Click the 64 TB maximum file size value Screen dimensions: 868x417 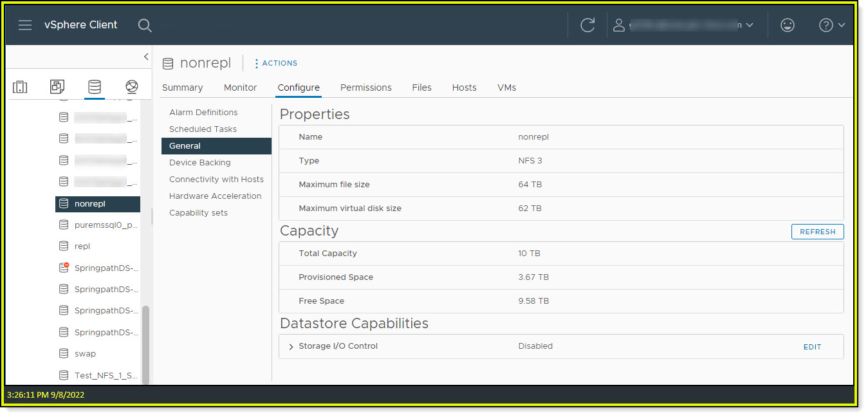[x=530, y=185]
